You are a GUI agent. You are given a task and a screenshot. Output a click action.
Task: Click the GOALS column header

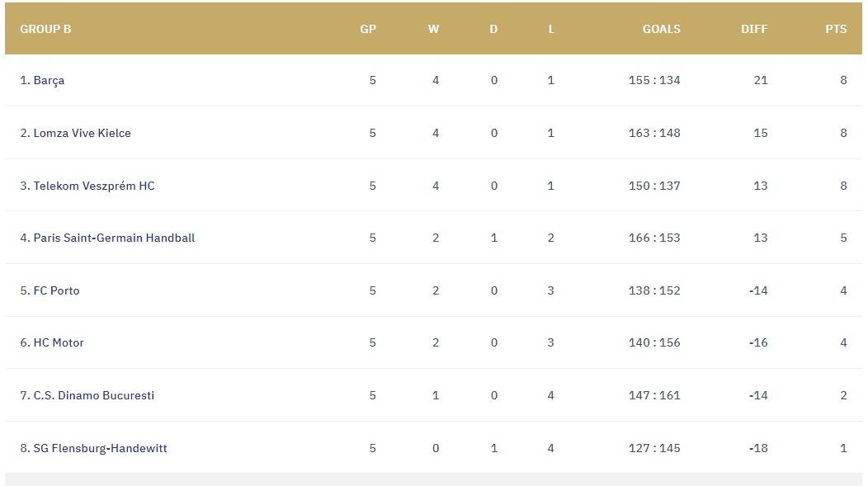pos(662,29)
